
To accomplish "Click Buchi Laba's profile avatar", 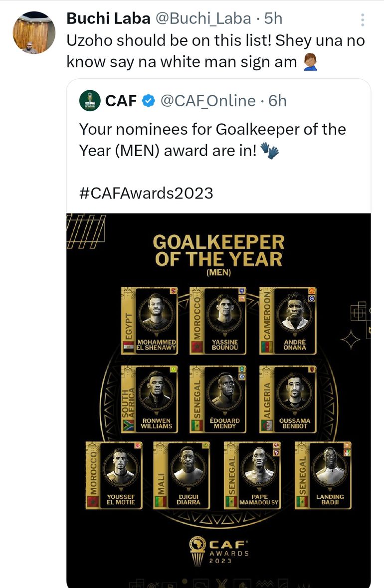I will click(33, 32).
